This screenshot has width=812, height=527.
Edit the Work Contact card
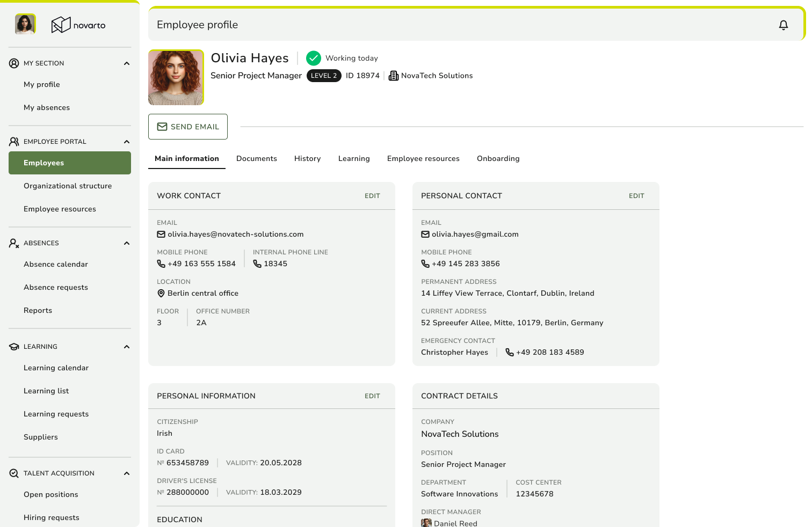click(x=372, y=196)
